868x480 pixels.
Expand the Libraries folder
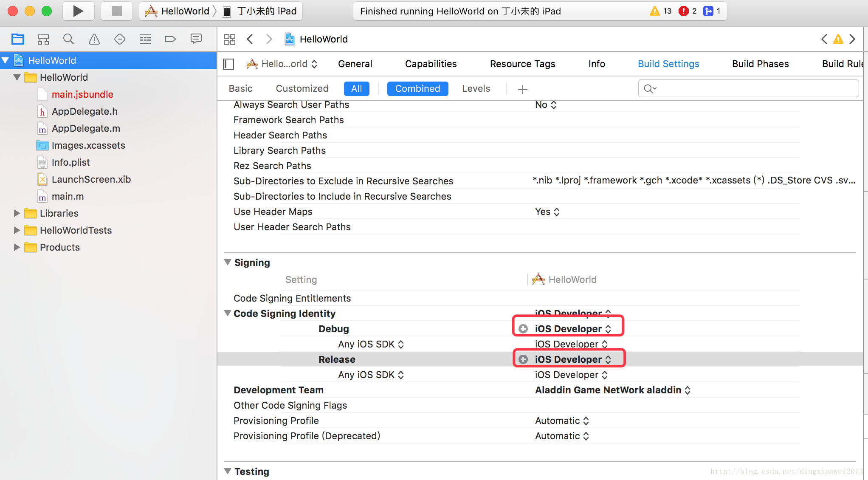pos(17,213)
